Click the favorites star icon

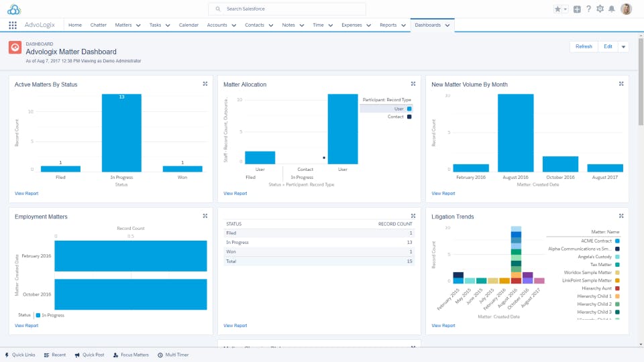pyautogui.click(x=557, y=9)
